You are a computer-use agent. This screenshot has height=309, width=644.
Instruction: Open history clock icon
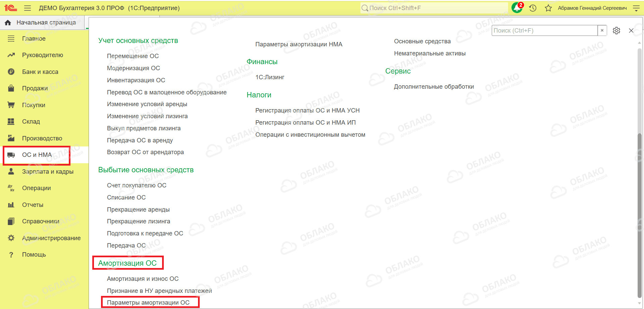coord(533,8)
